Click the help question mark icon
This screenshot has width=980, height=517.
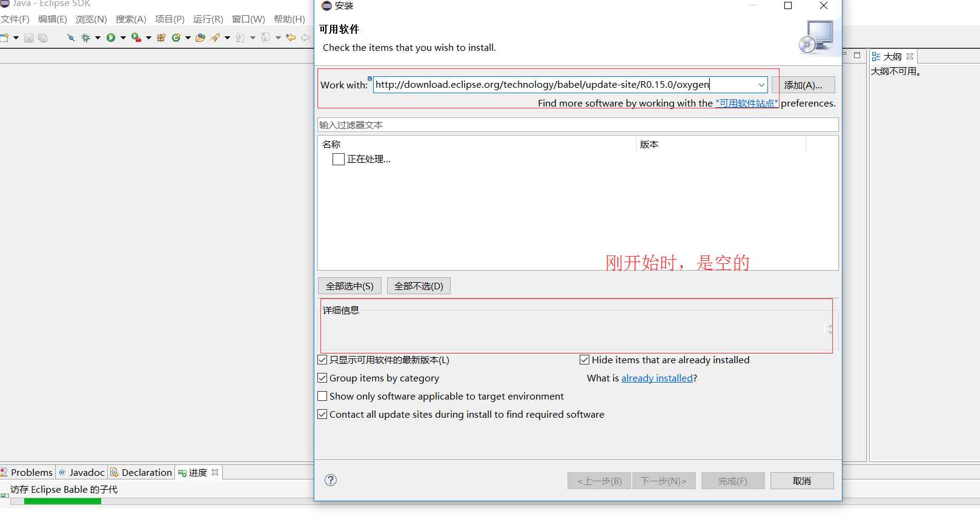pyautogui.click(x=331, y=480)
